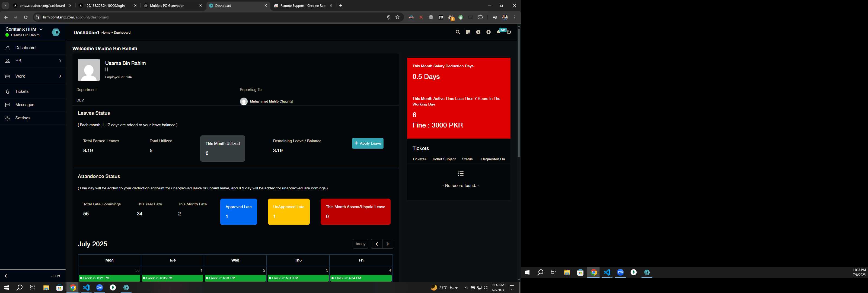Image resolution: width=868 pixels, height=293 pixels.
Task: Click the location pin icon in address bar
Action: tap(388, 17)
